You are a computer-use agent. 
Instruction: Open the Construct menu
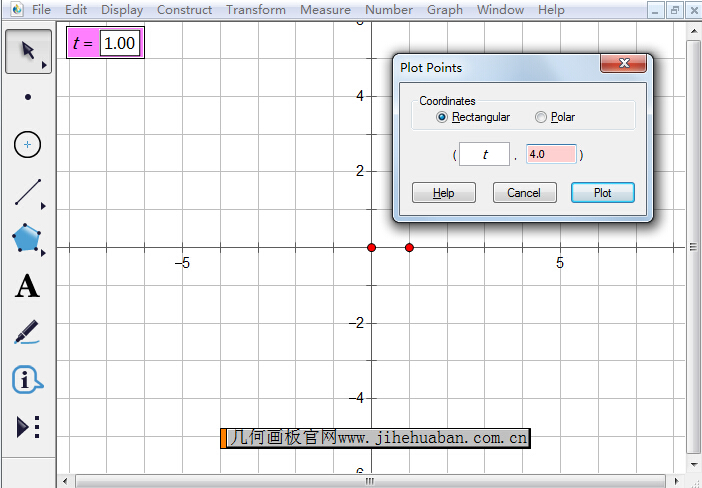[x=184, y=10]
